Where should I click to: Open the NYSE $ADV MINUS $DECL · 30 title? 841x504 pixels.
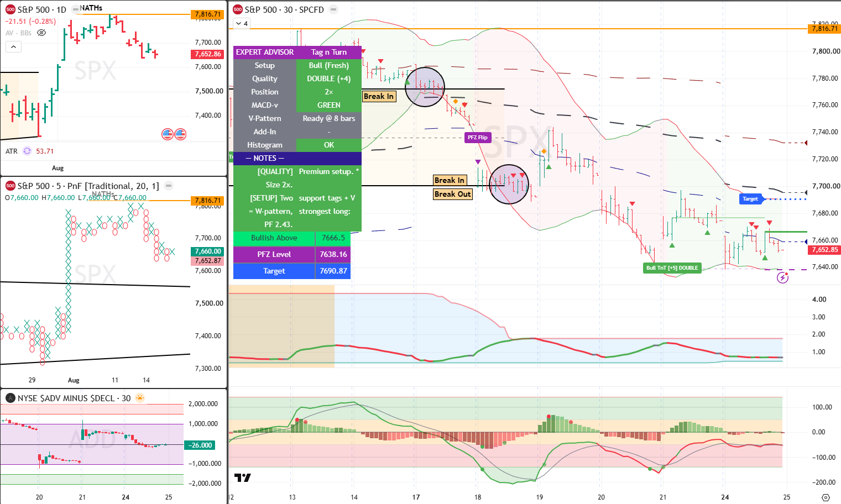pos(74,398)
